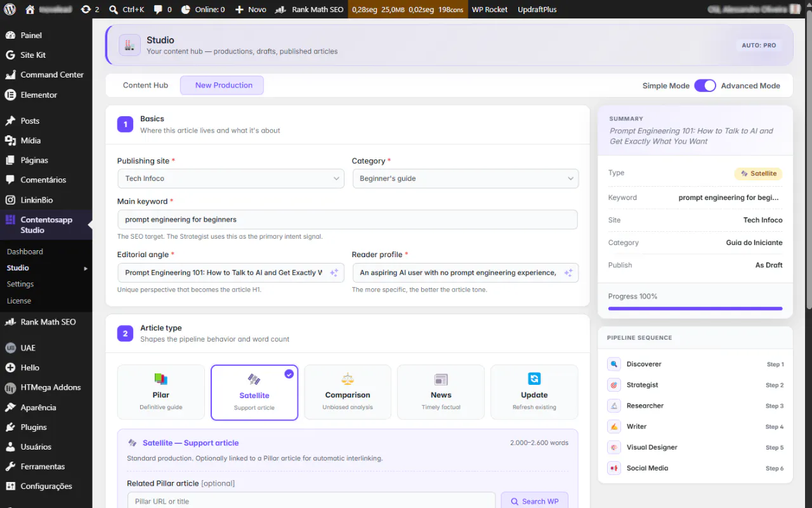Click the Related Pillar article input
The height and width of the screenshot is (508, 812).
click(311, 501)
